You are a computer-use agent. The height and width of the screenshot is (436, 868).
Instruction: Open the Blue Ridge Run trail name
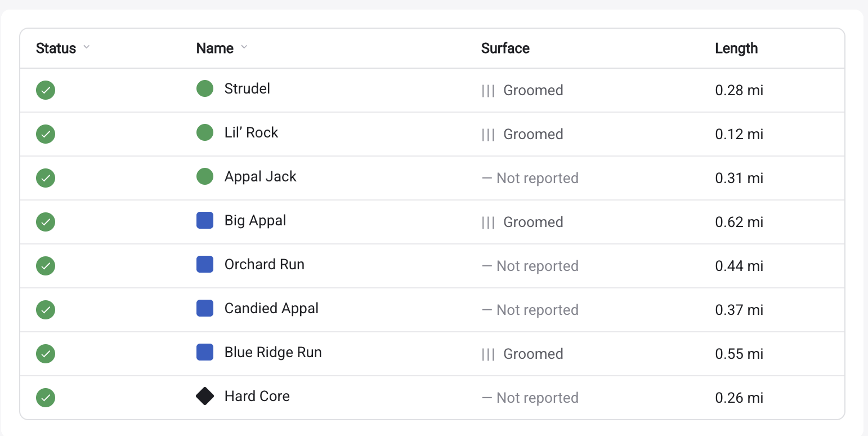point(273,353)
